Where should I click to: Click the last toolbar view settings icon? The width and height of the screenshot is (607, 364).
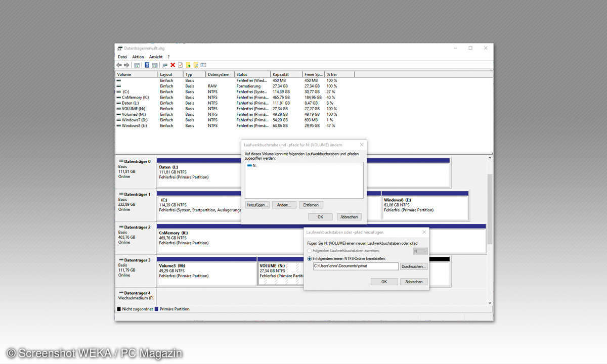pos(203,65)
